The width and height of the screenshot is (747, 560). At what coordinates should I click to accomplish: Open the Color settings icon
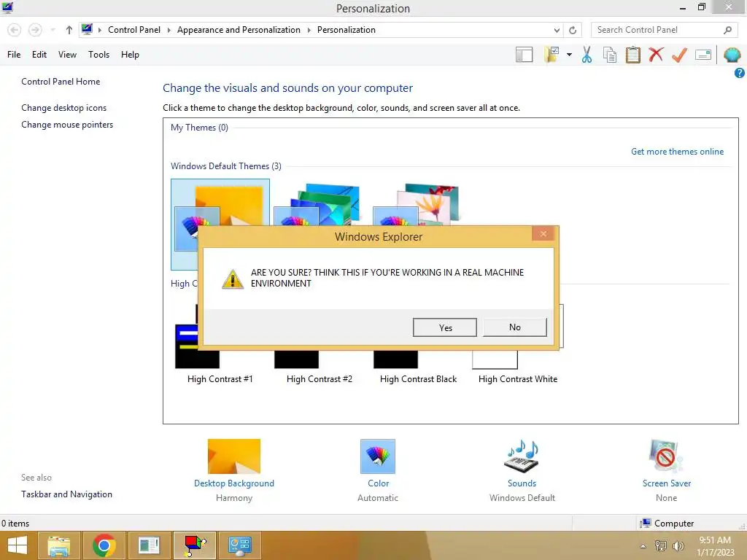click(x=378, y=456)
